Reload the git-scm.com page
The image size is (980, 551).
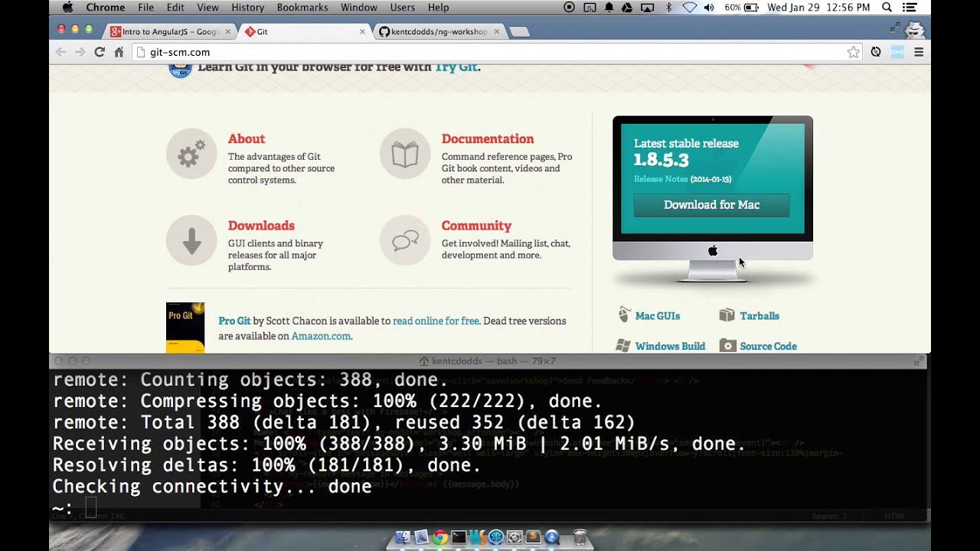click(x=99, y=52)
